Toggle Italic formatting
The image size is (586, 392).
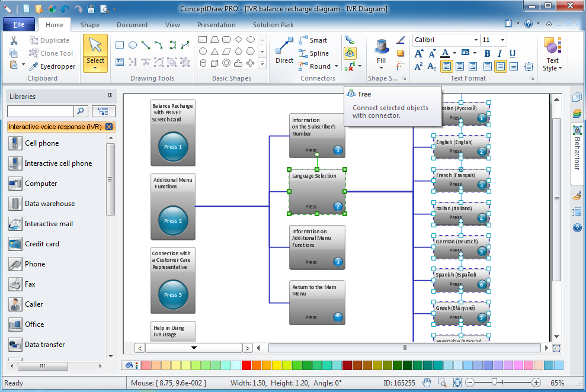(x=499, y=53)
